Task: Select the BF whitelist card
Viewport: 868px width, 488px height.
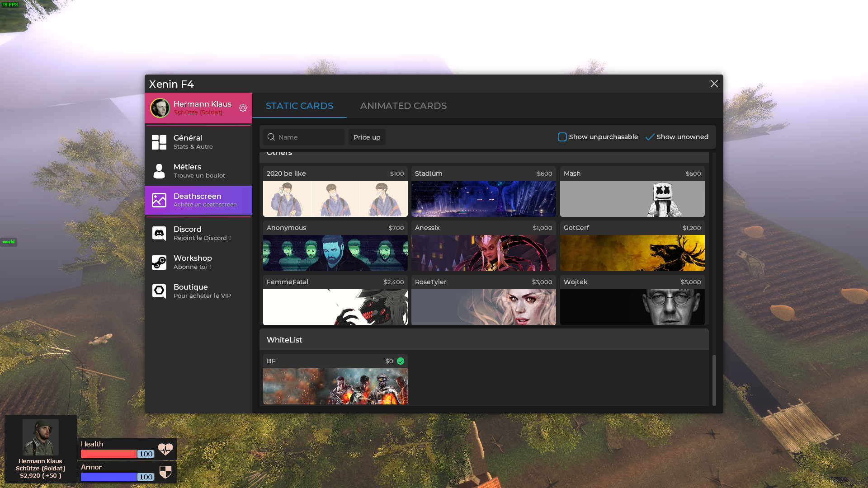Action: tap(335, 379)
